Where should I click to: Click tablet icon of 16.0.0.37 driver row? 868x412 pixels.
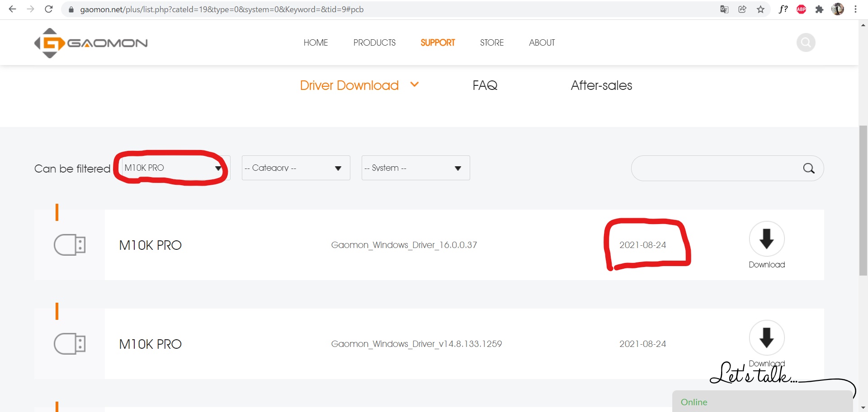[70, 245]
